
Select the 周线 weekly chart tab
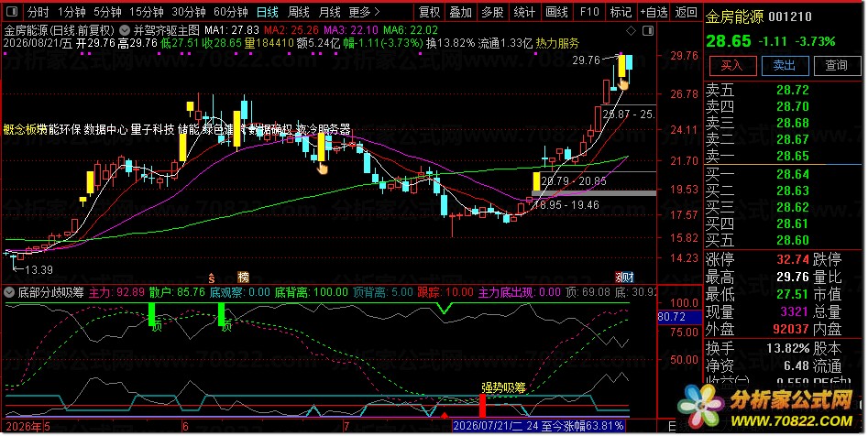pyautogui.click(x=299, y=12)
